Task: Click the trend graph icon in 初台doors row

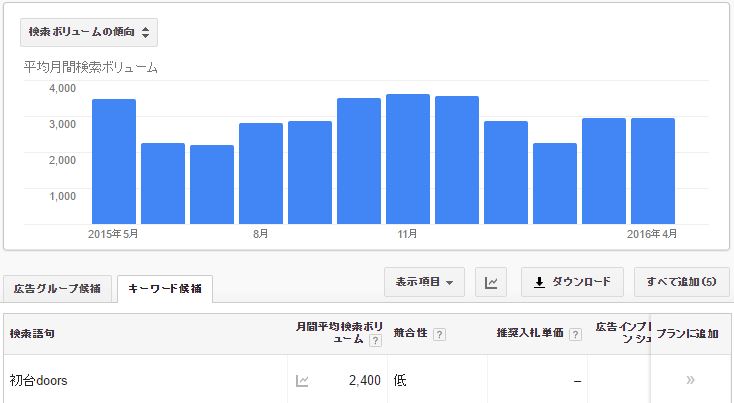Action: (x=302, y=381)
